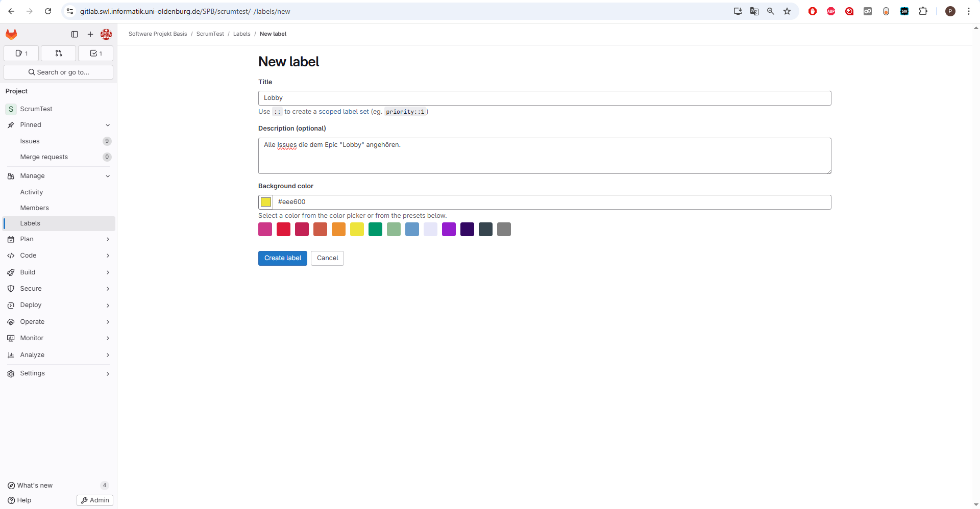The image size is (980, 509).
Task: Click the GitLab fox logo
Action: pos(11,34)
